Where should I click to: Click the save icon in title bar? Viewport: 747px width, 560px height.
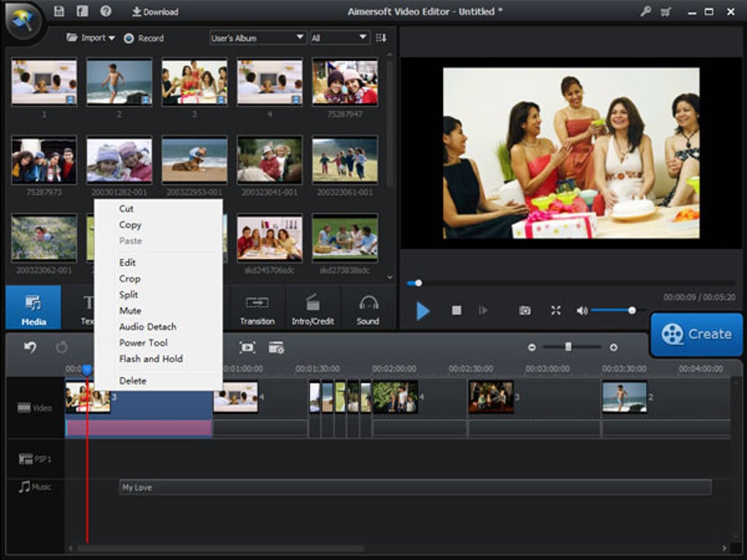(x=59, y=12)
